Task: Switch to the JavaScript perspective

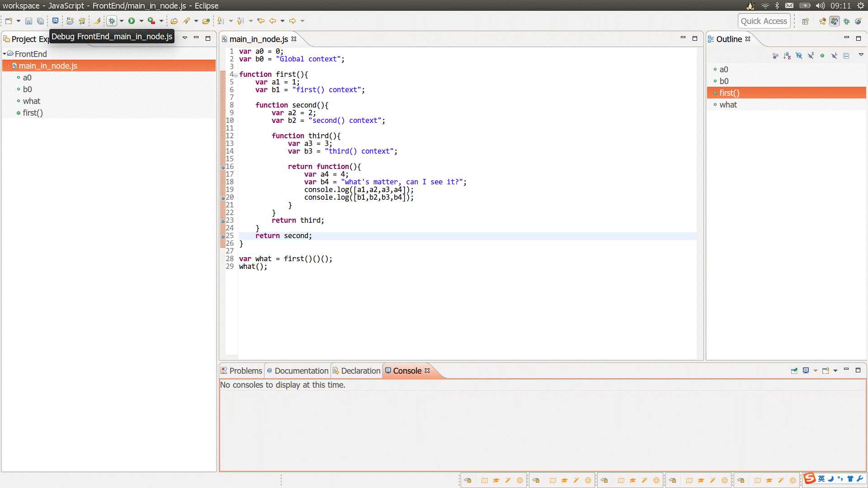Action: tap(835, 21)
